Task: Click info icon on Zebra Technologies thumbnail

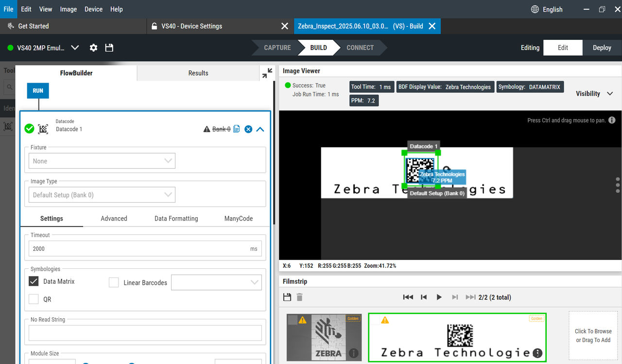Action: (537, 353)
